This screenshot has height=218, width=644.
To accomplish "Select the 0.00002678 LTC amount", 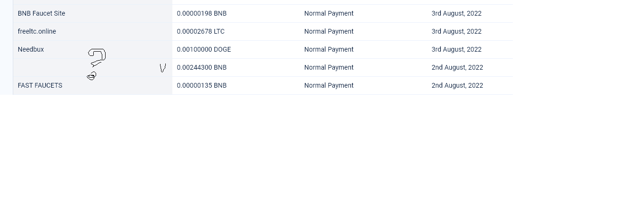I will (x=201, y=31).
